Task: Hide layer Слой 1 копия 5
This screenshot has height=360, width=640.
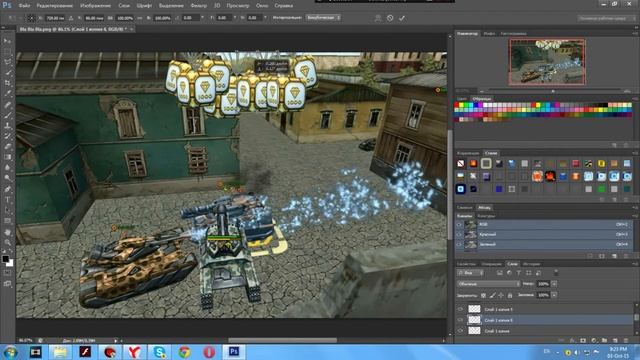Action: (x=460, y=309)
